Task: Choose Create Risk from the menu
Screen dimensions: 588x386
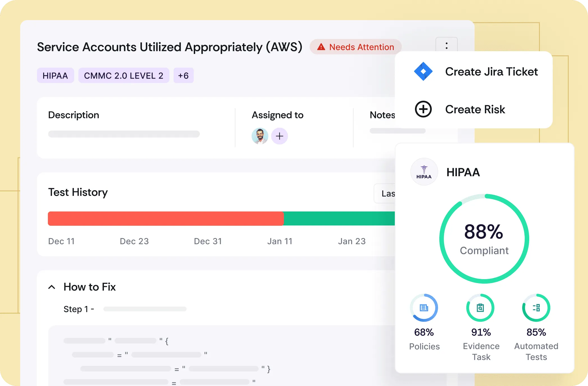Action: point(475,109)
